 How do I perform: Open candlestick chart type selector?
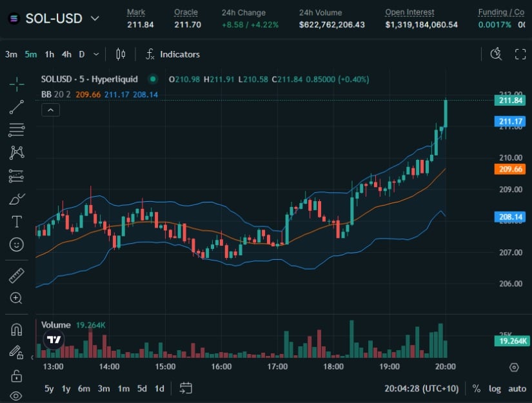click(121, 54)
